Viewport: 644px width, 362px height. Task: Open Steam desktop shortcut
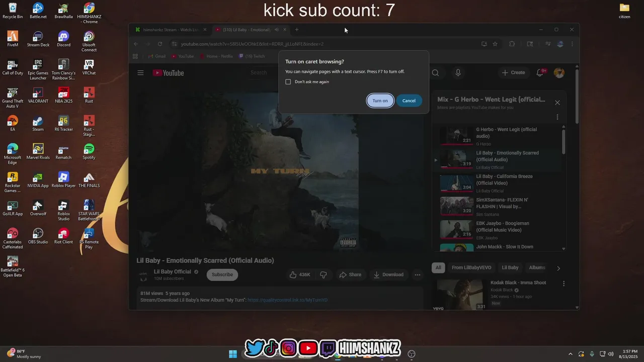point(38,124)
